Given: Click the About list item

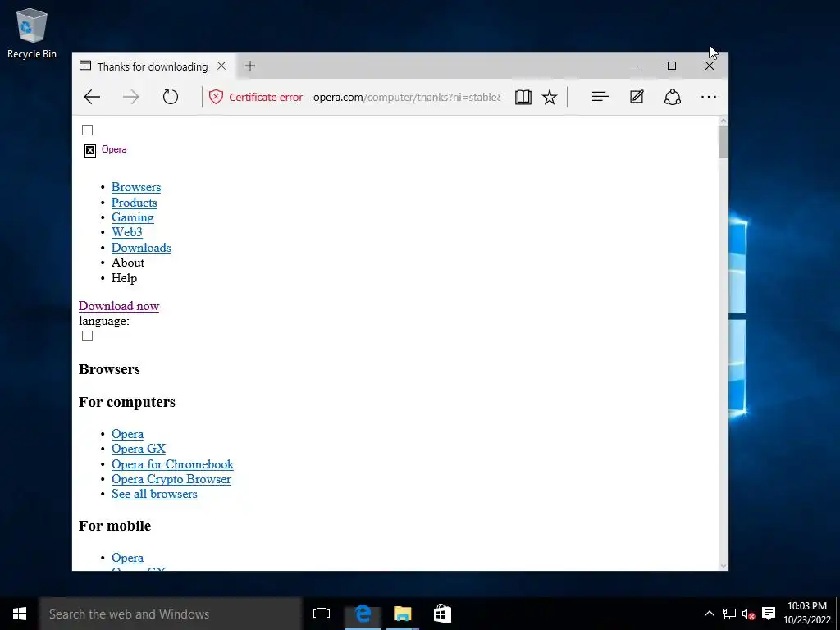Looking at the screenshot, I should point(127,262).
